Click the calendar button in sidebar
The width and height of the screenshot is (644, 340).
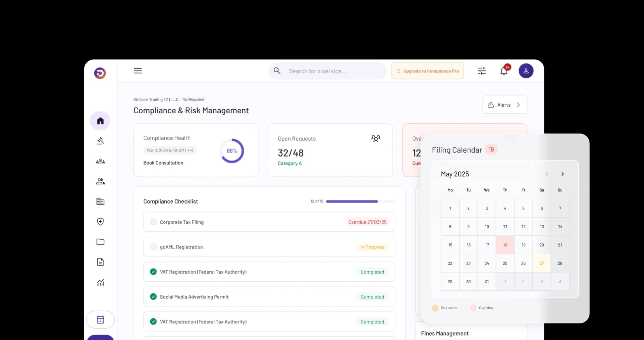click(100, 320)
